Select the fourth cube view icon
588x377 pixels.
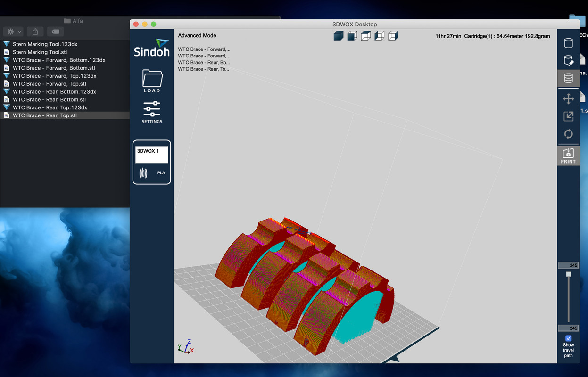tap(380, 35)
